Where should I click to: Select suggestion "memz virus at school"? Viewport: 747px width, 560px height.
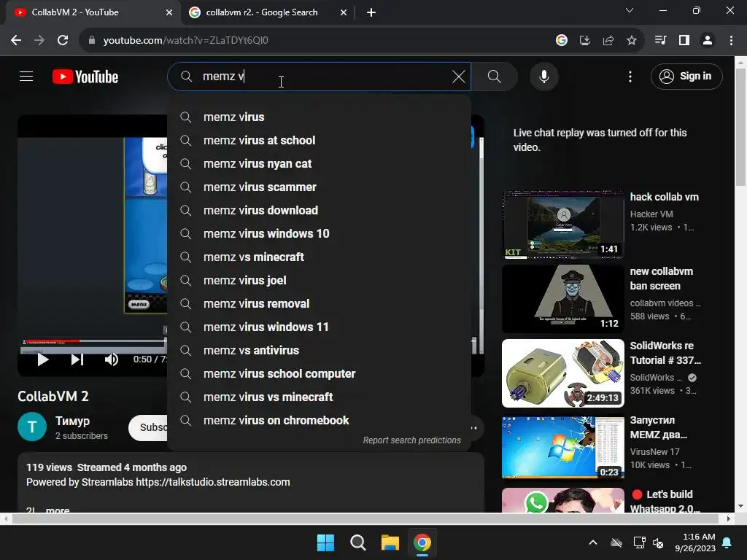click(319, 141)
